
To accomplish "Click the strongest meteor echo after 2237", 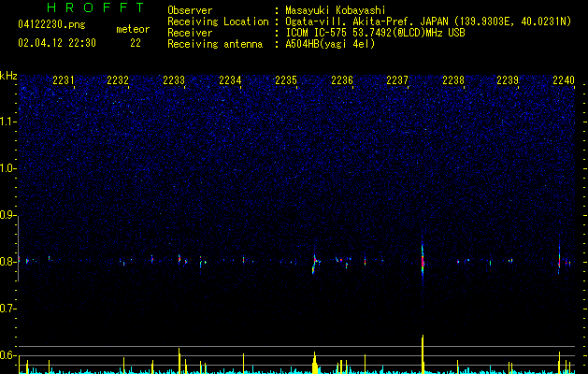I will point(423,261).
